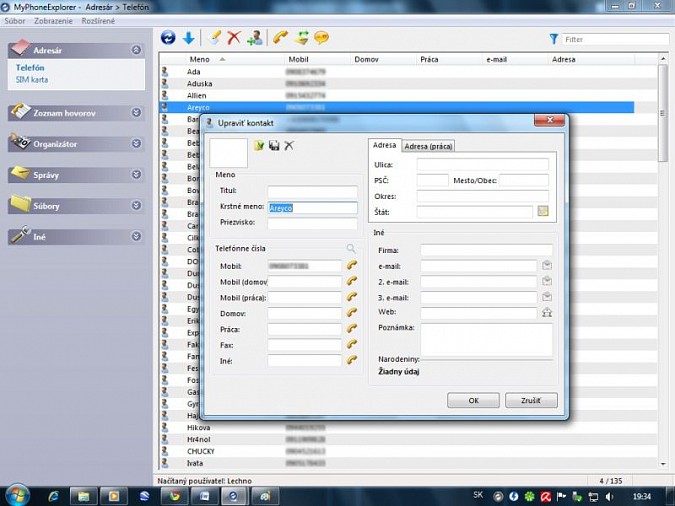Click the red delete contact icon
Viewport: 675px width, 506px height.
234,38
